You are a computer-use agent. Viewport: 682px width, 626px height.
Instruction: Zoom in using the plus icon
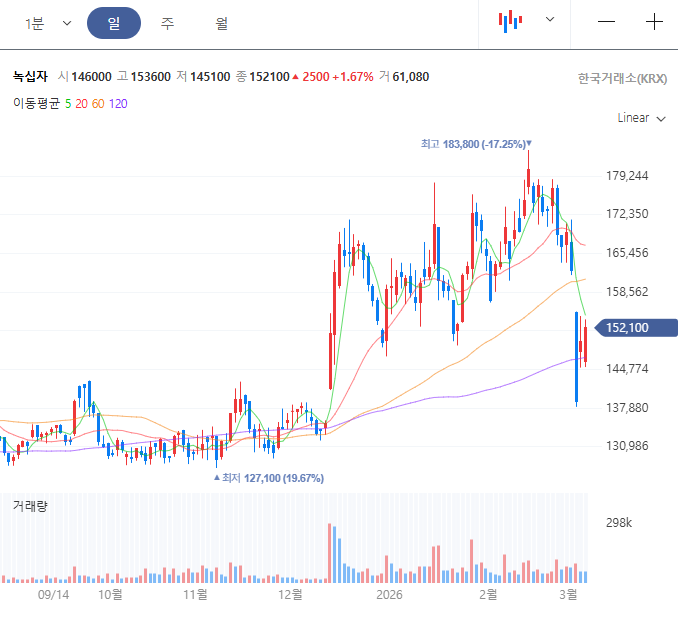(654, 22)
